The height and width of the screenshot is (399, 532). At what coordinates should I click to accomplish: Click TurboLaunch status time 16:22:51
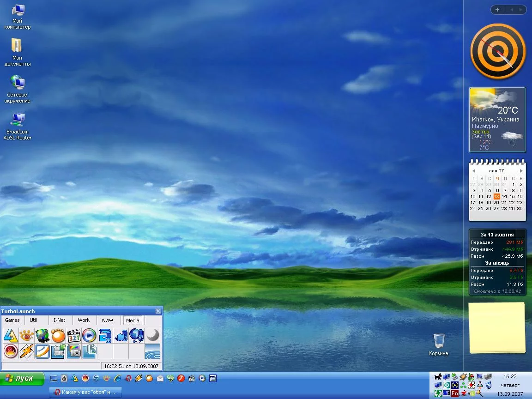pyautogui.click(x=131, y=366)
